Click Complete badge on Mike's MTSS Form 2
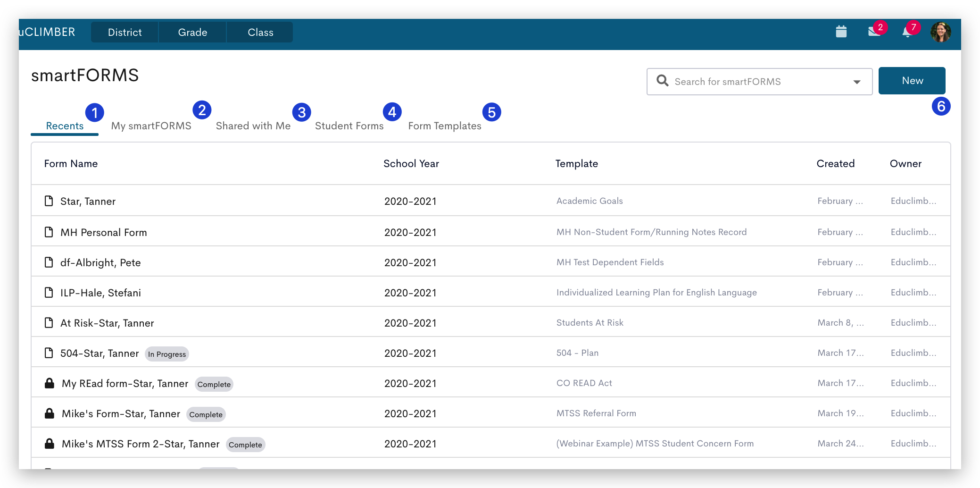Viewport: 980px width, 488px height. pos(245,445)
